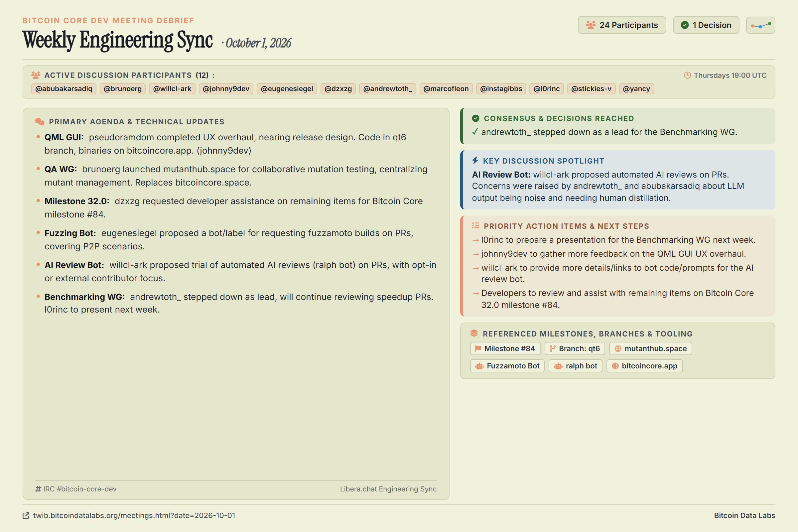Open the trend sparkline chart button
The height and width of the screenshot is (532, 798).
point(760,25)
